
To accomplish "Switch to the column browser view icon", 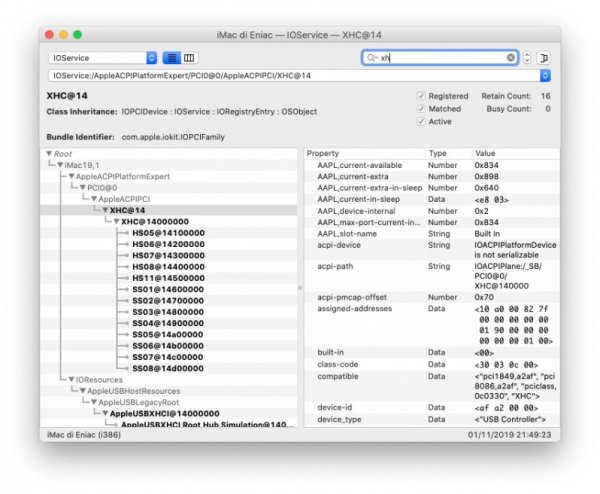I will (189, 58).
